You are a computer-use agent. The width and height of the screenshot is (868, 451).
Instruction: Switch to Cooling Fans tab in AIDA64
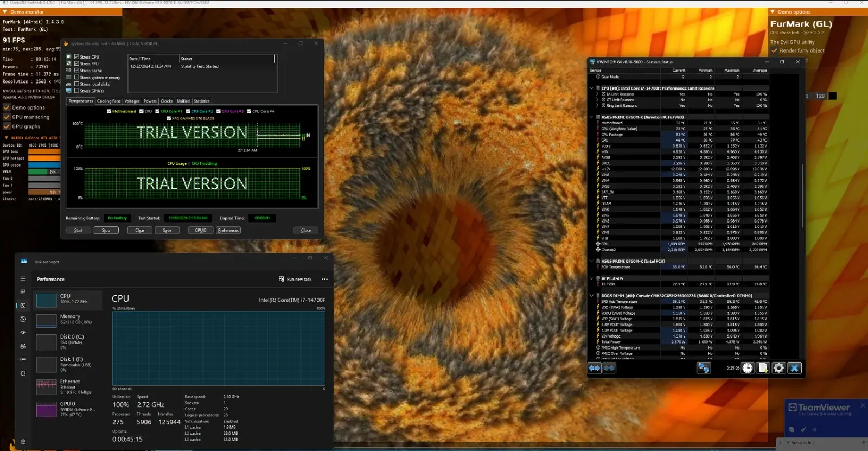[x=108, y=101]
